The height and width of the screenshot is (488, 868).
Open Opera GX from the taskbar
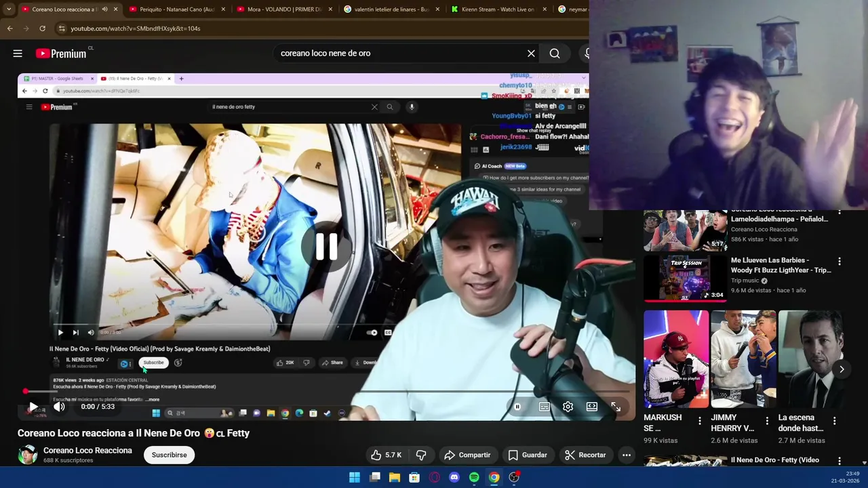(435, 477)
